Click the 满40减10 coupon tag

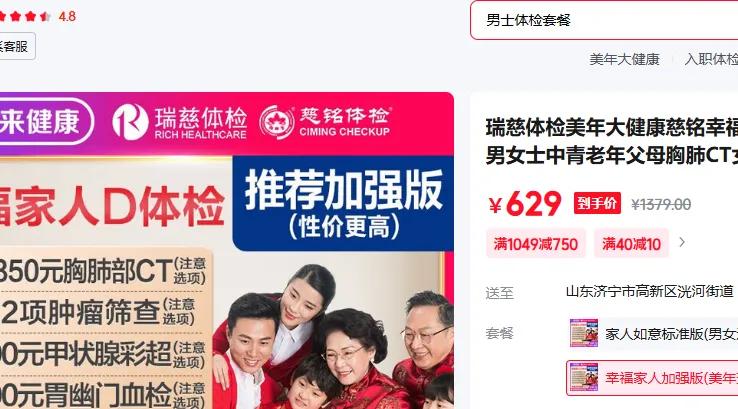pos(631,244)
